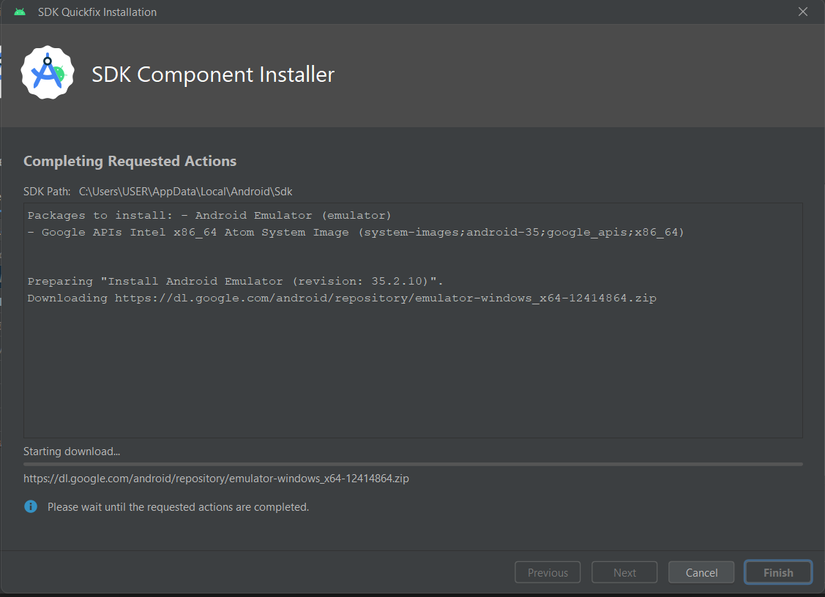Click the 'Completing Requested Actions' heading
825x597 pixels.
(130, 161)
